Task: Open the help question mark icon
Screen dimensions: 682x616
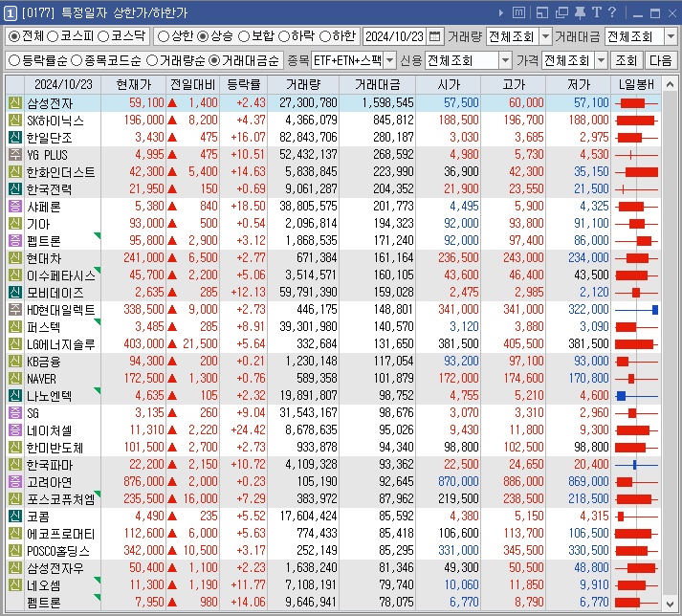Action: tap(612, 12)
